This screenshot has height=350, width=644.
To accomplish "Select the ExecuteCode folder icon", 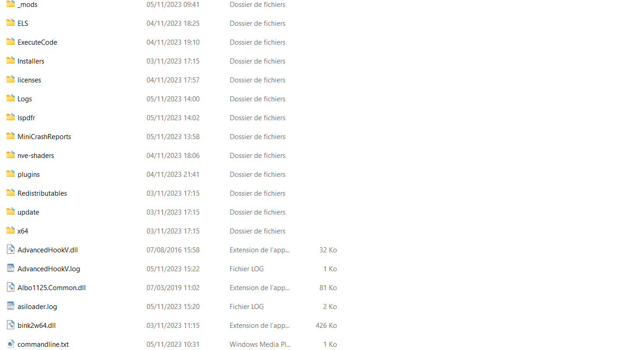I will tap(11, 41).
